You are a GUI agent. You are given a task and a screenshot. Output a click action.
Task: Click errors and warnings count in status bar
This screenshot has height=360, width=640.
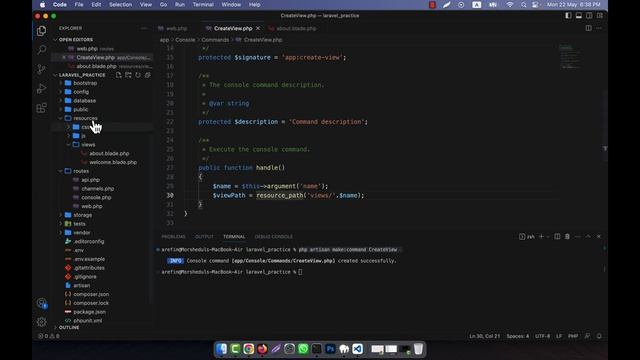pos(49,336)
